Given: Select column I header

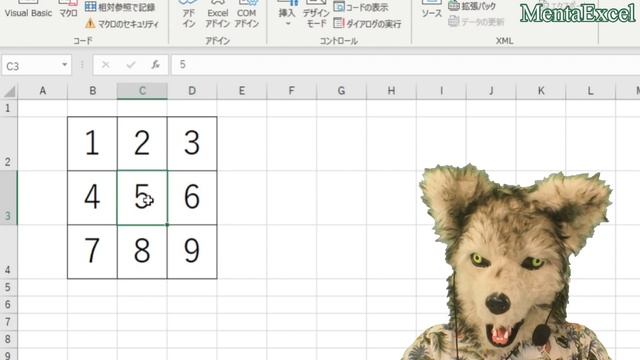Looking at the screenshot, I should pyautogui.click(x=441, y=91).
